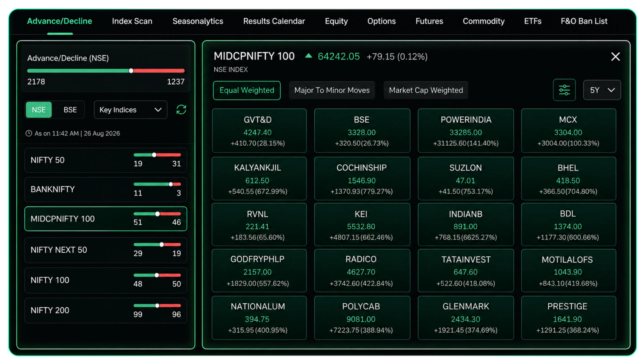
Task: Go to Futures tab
Action: point(429,21)
